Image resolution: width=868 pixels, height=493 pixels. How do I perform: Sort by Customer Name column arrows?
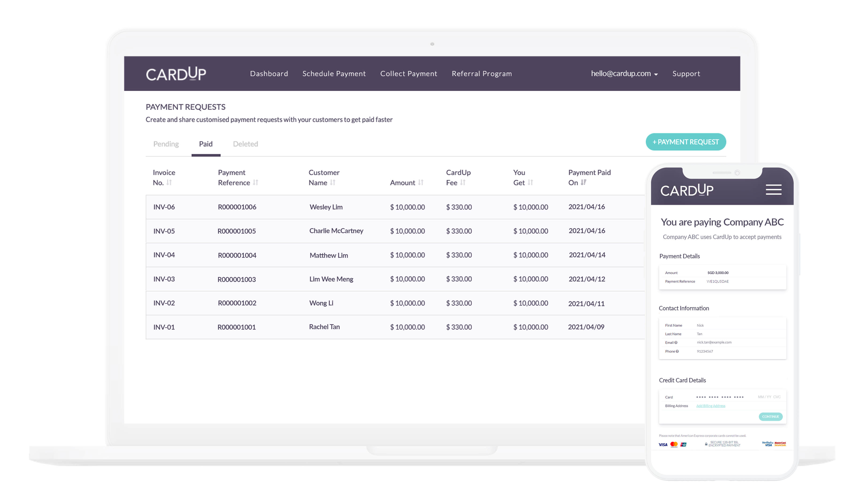(x=332, y=182)
